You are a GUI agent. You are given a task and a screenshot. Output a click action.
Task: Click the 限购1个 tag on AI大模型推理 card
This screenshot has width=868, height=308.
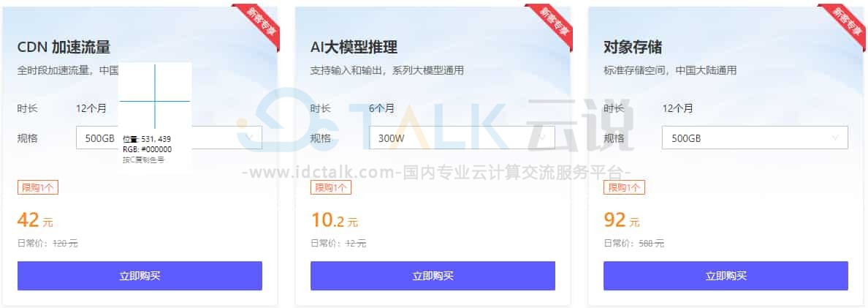click(x=330, y=188)
